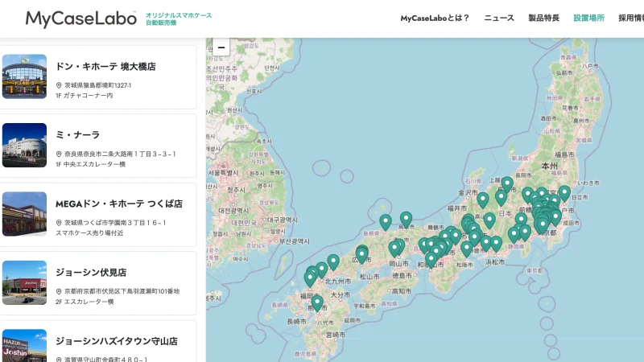Click the map marker above 松阪市

click(x=467, y=249)
